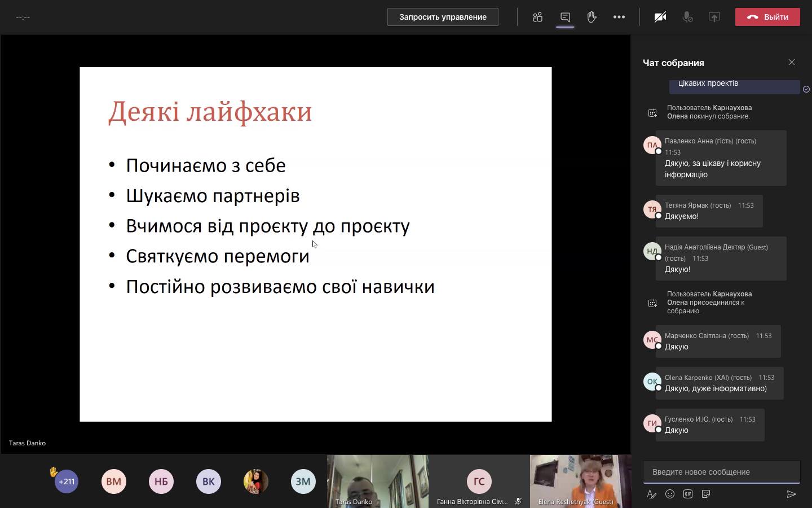Click avatar НД of Надія Дехтяр
This screenshot has width=812, height=508.
652,251
